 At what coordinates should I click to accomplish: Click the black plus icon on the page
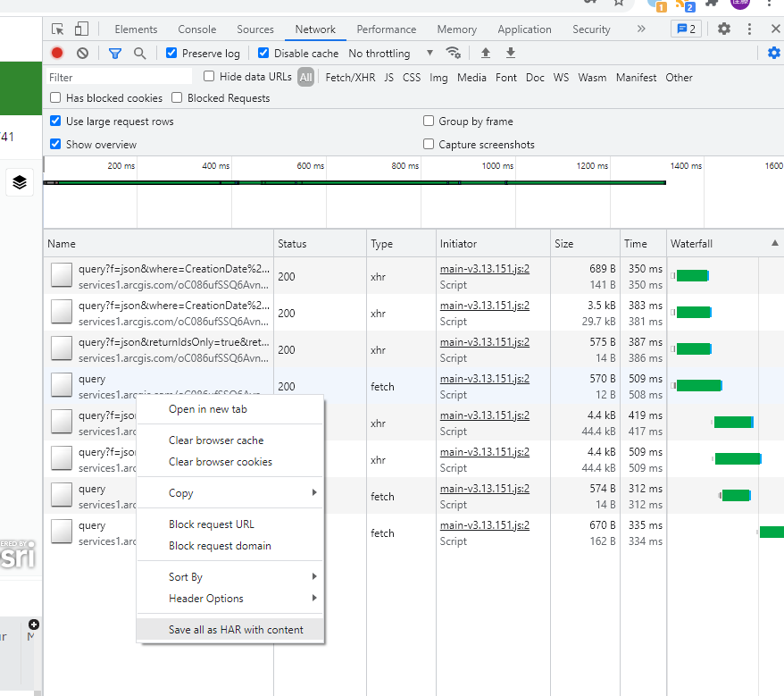pyautogui.click(x=34, y=625)
